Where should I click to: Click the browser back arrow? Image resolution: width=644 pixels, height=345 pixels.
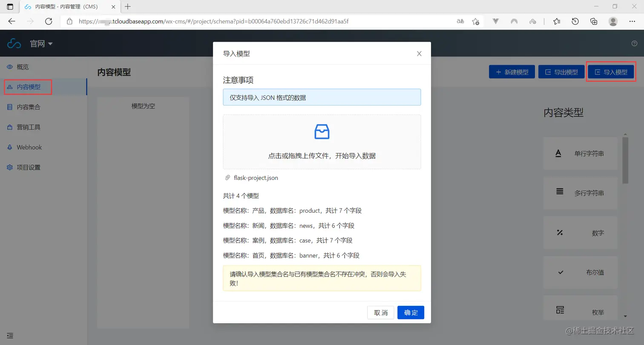tap(11, 21)
